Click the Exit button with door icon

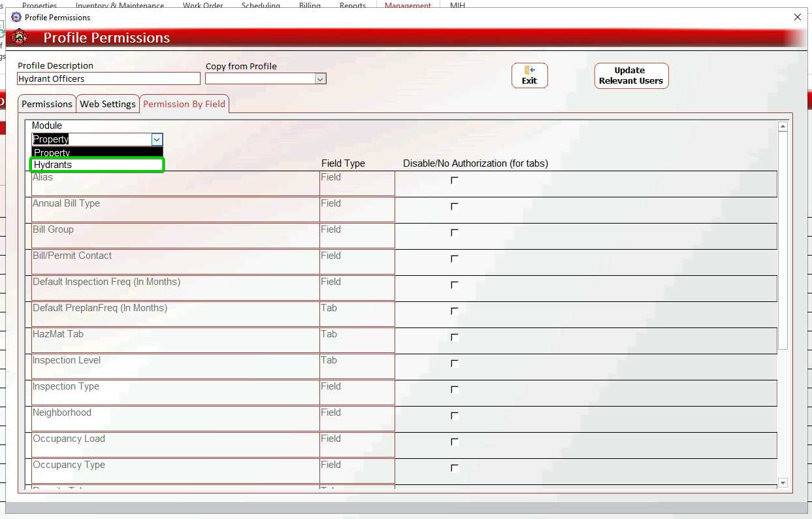click(x=529, y=75)
